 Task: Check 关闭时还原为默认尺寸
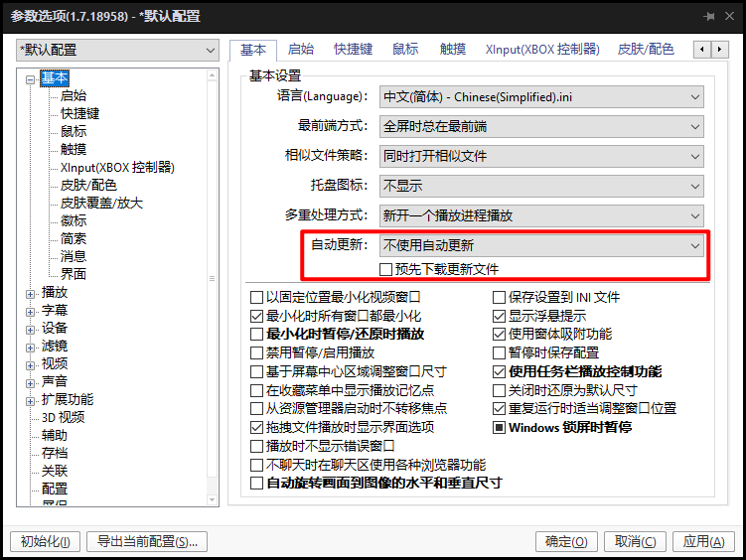coord(499,391)
